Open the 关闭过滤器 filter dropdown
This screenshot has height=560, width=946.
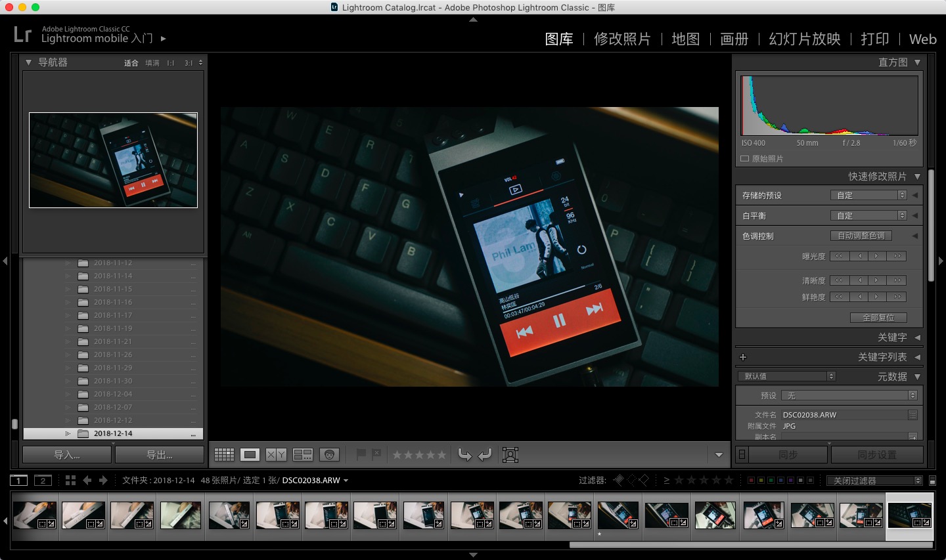coord(874,481)
